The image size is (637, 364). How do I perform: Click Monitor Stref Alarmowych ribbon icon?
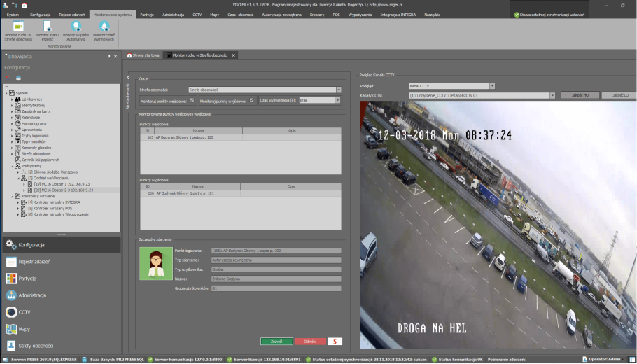click(104, 30)
